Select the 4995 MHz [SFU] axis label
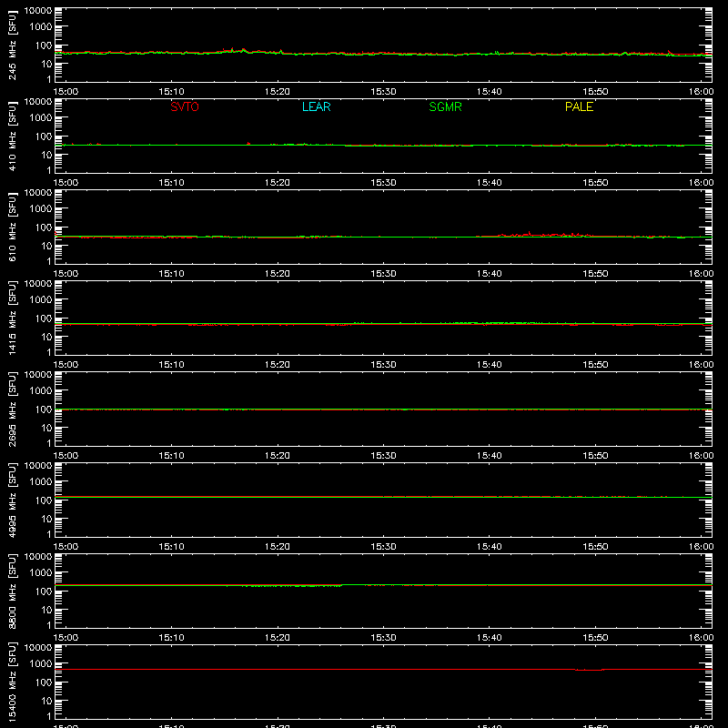 pyautogui.click(x=13, y=500)
